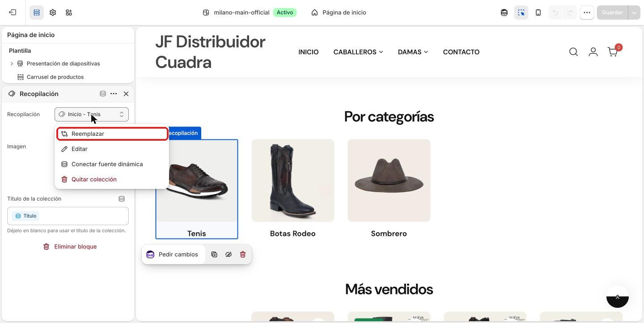Open dropdown arrow next to Guardar
This screenshot has width=644, height=323.
point(634,13)
